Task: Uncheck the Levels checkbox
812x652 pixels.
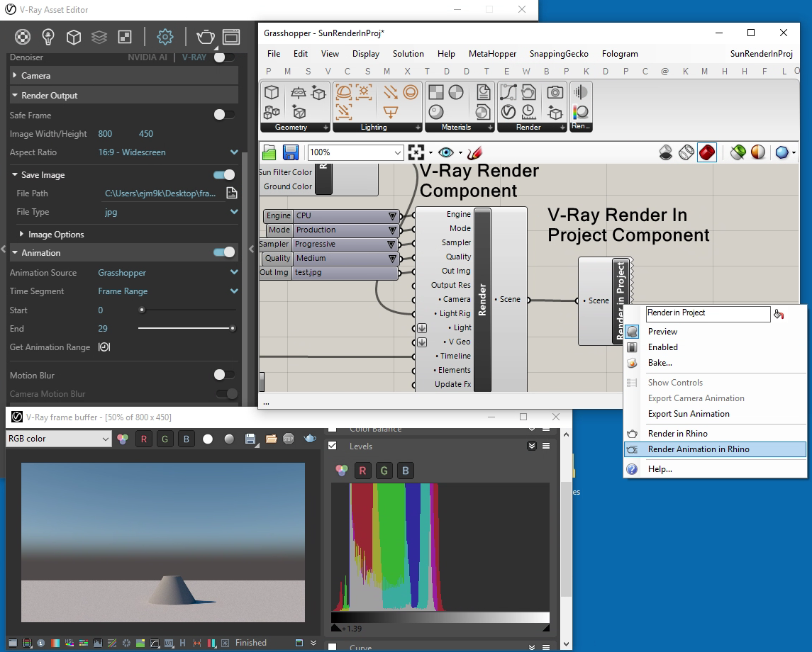Action: [x=333, y=446]
